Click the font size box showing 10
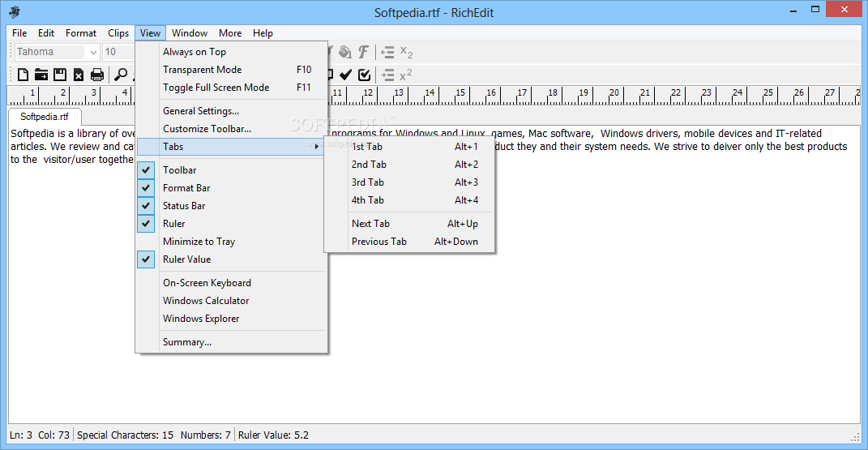This screenshot has height=450, width=868. pyautogui.click(x=118, y=52)
